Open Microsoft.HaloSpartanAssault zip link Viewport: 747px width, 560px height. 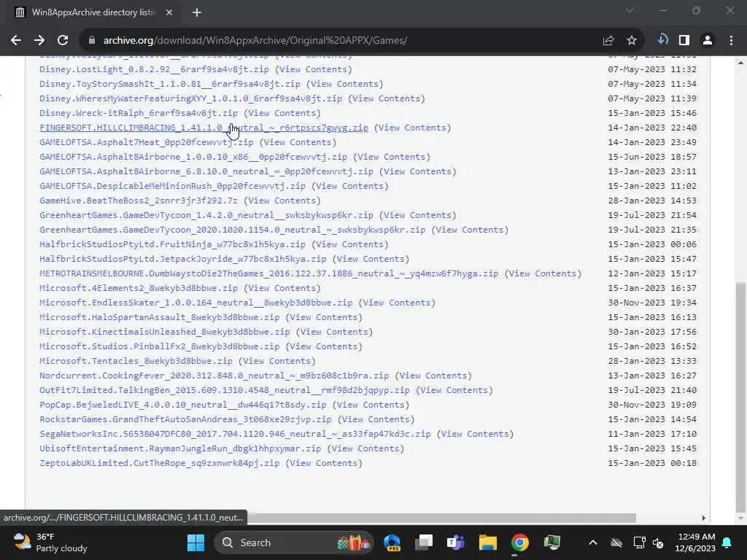159,317
